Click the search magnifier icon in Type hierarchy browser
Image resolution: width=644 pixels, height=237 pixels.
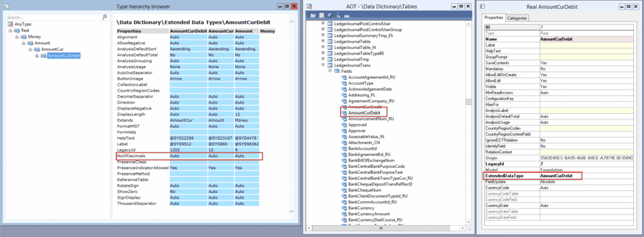point(104,17)
